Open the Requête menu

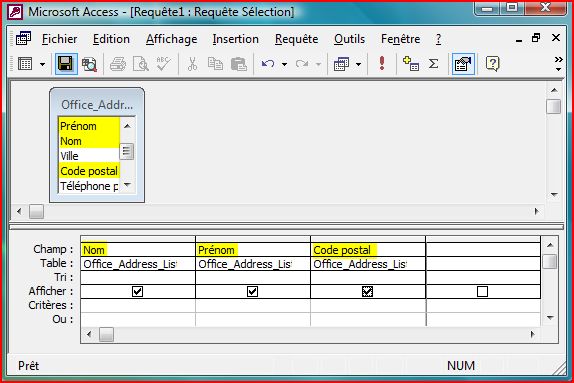click(x=296, y=39)
